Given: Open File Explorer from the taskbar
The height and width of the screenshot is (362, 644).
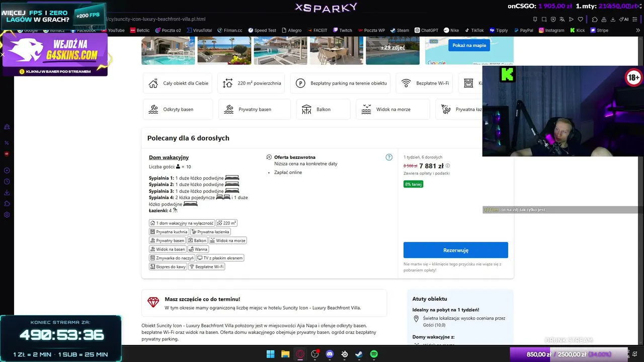Looking at the screenshot, I should 285,354.
